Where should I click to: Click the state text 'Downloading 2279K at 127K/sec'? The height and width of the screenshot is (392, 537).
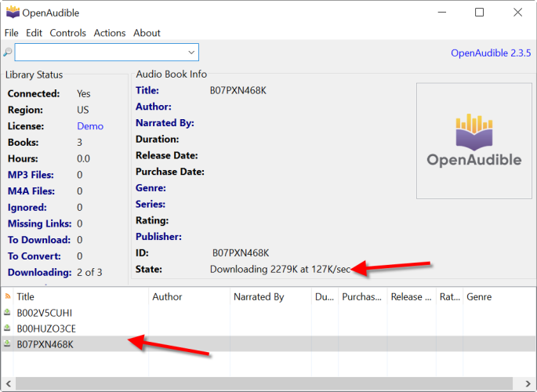(x=280, y=270)
